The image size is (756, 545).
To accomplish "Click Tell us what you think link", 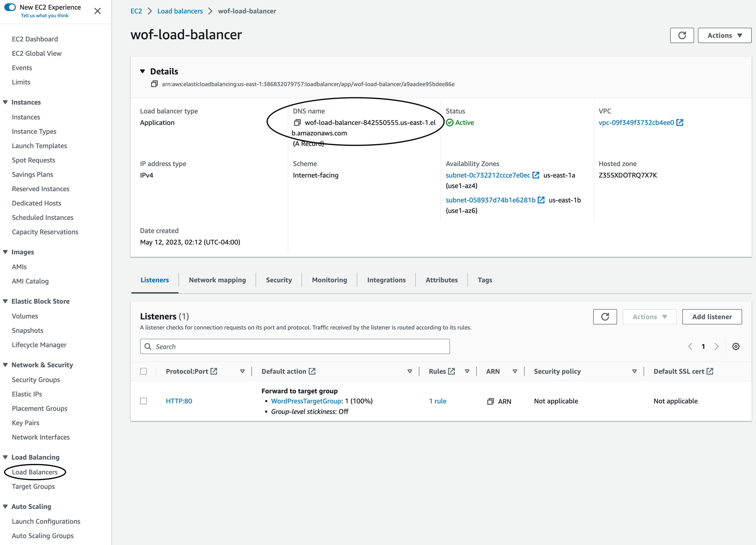I will [45, 15].
